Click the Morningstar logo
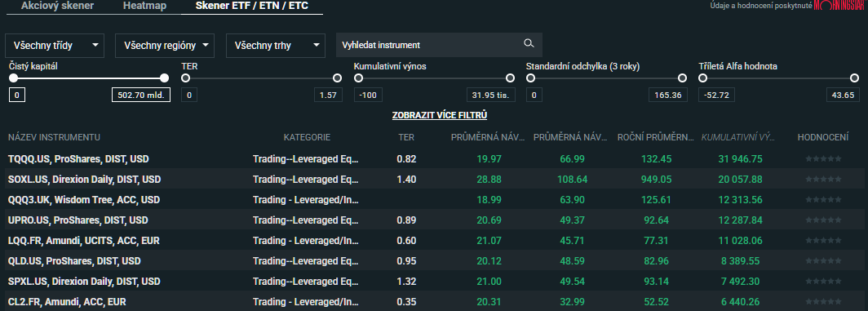This screenshot has height=311, width=868. click(839, 6)
